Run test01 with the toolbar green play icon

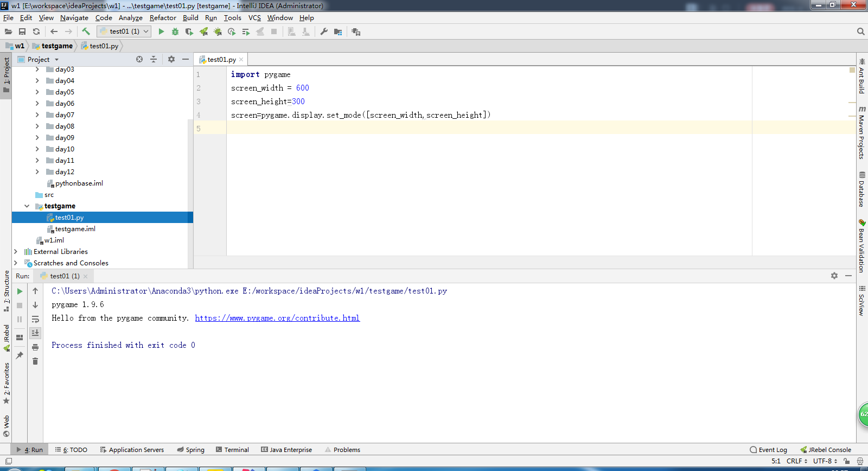tap(161, 31)
